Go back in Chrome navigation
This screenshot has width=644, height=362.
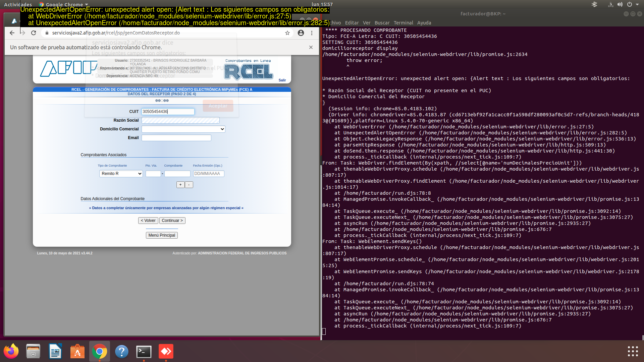click(x=12, y=33)
